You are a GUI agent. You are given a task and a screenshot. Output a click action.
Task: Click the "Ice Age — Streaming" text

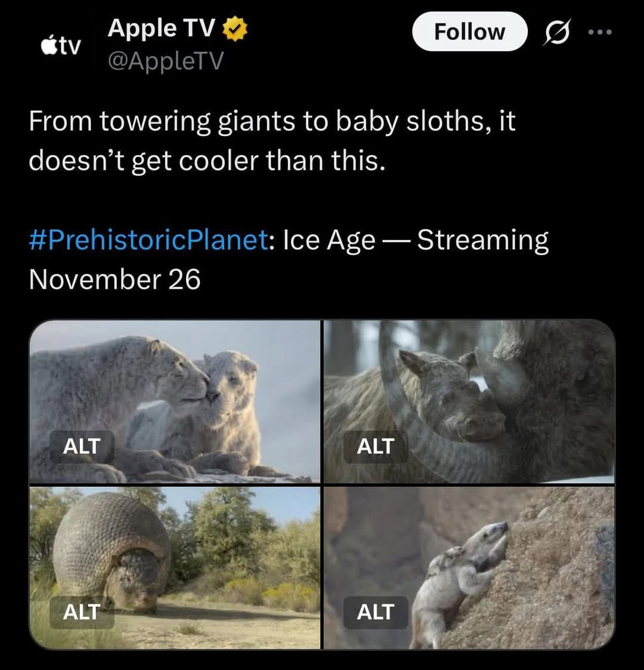point(416,240)
